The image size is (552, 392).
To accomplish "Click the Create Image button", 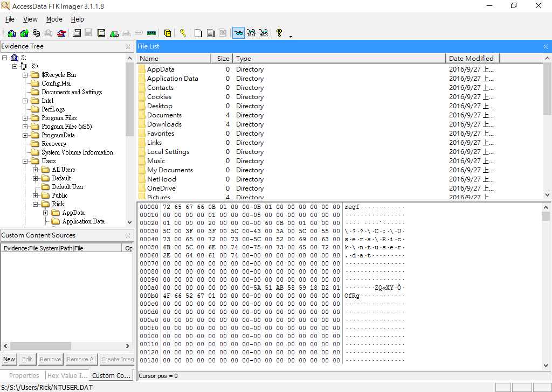I will tap(117, 359).
